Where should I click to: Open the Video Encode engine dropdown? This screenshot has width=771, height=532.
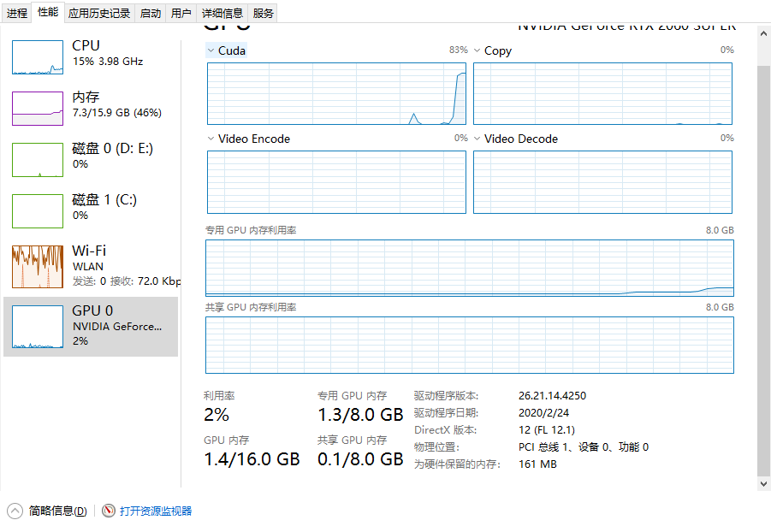coord(211,139)
